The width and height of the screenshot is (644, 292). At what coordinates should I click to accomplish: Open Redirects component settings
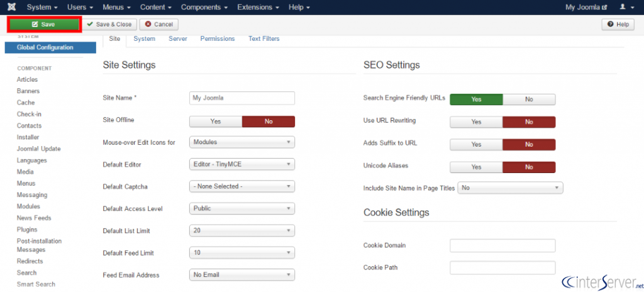coord(30,261)
